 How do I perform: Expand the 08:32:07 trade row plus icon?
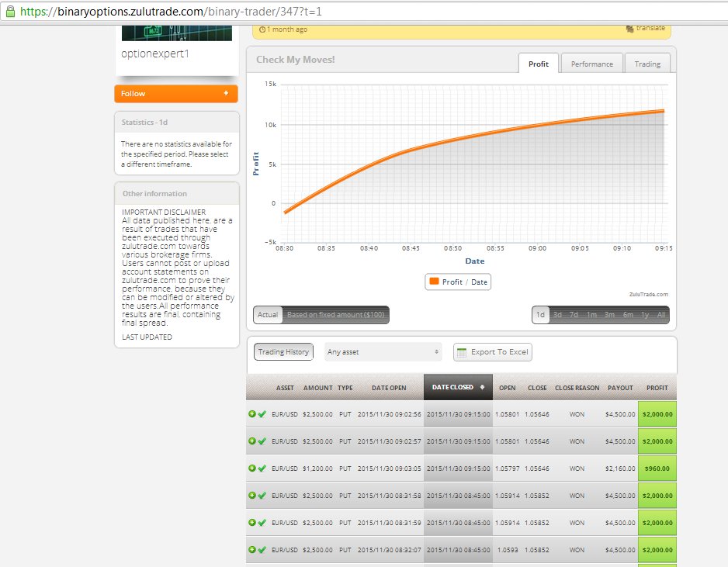pyautogui.click(x=252, y=549)
